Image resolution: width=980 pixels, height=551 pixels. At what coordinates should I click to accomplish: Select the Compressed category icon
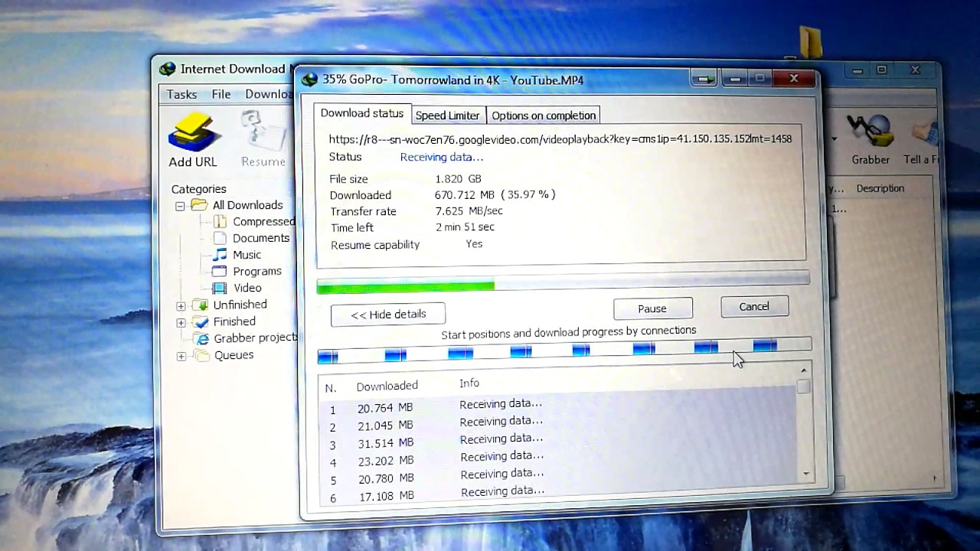[x=220, y=222]
